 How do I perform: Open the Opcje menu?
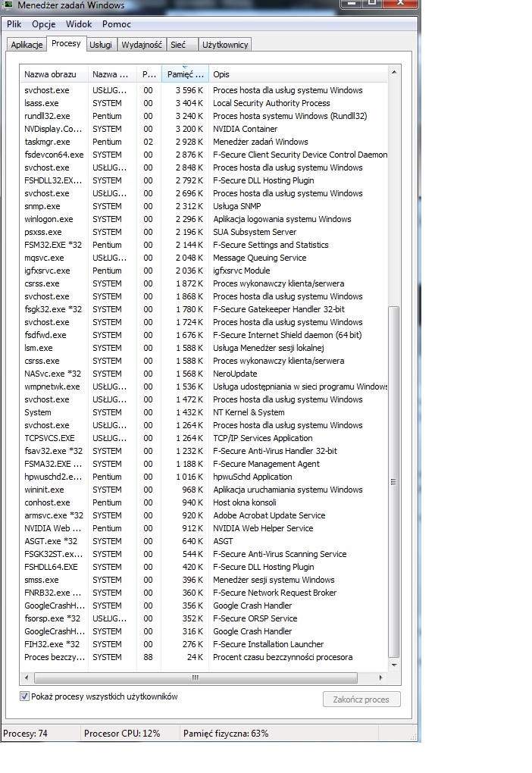pos(43,24)
